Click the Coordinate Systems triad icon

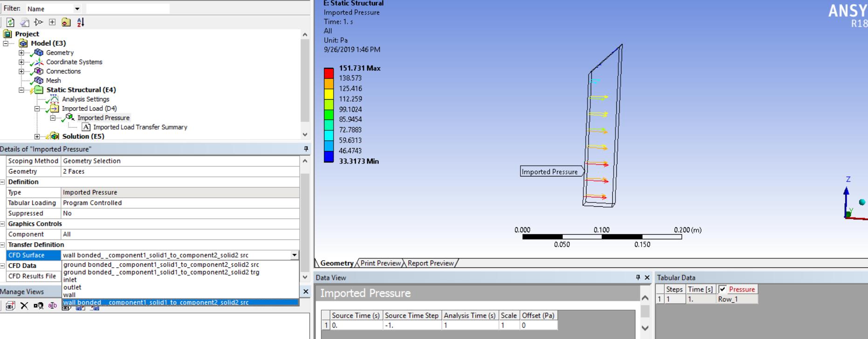tap(39, 62)
